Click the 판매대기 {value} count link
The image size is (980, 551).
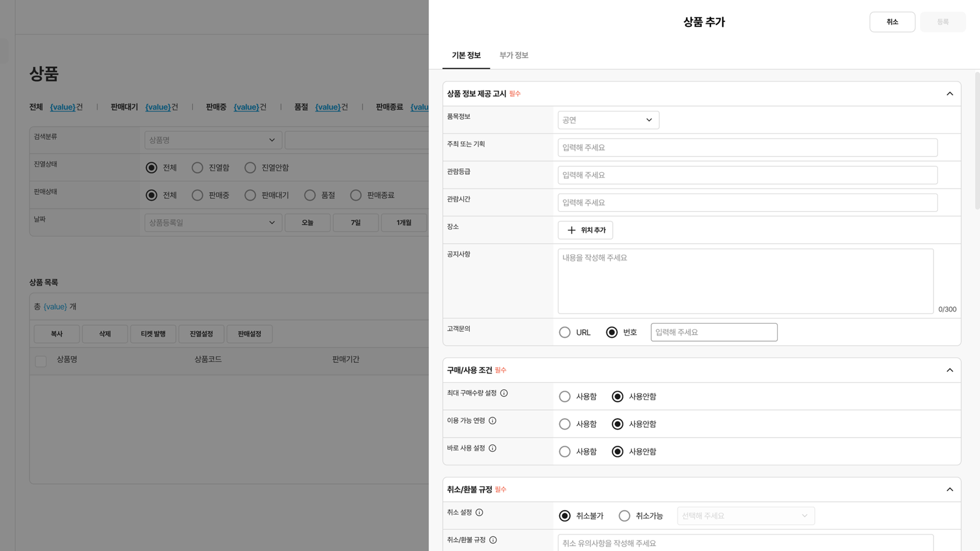click(158, 107)
